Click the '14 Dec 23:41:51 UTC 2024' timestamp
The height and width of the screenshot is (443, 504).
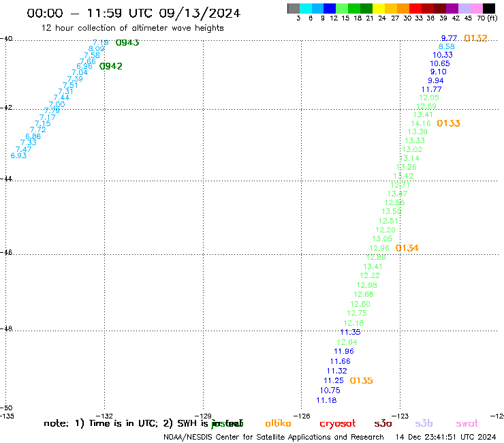[445, 438]
